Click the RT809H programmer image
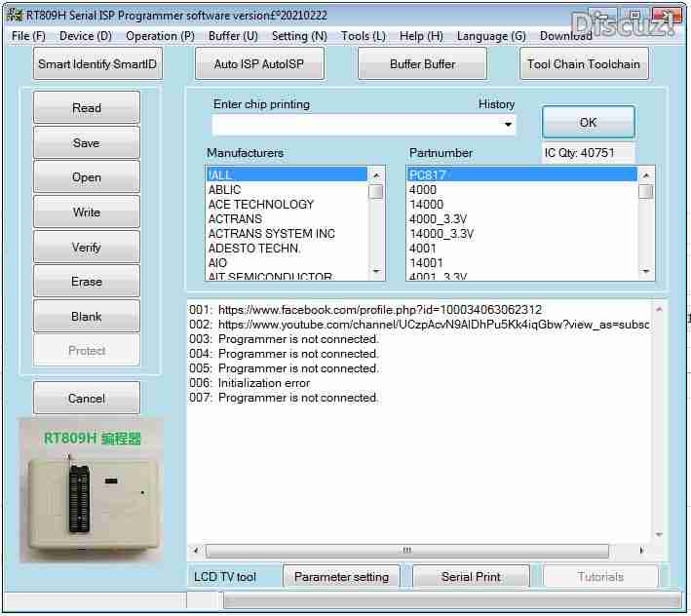Screen dimensions: 691x616 point(92,491)
